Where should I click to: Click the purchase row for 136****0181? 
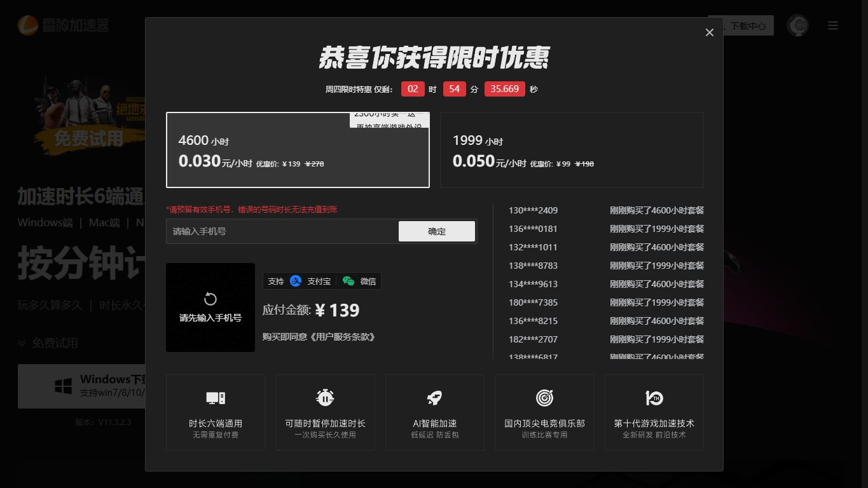coord(606,229)
